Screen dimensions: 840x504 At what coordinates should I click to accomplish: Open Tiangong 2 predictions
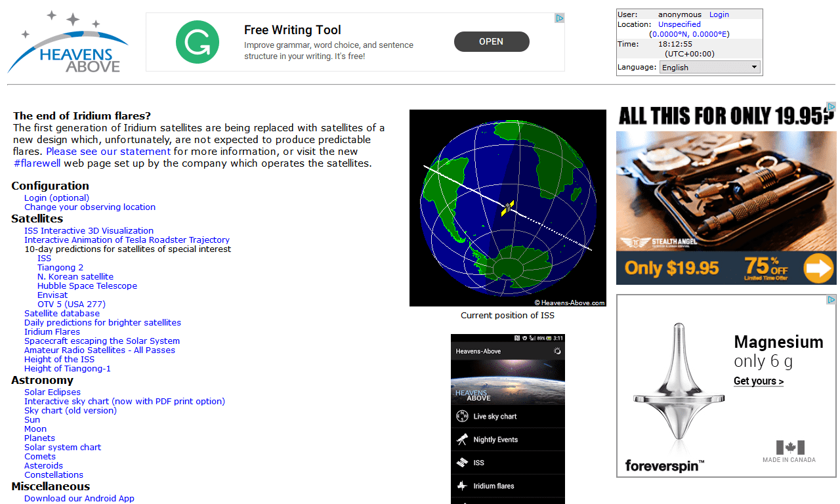60,267
